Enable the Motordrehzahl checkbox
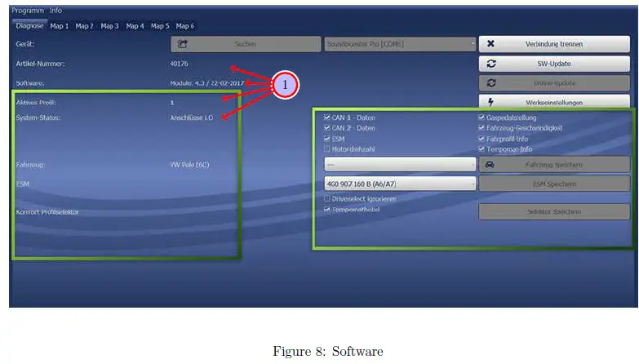The image size is (639, 364). click(326, 149)
